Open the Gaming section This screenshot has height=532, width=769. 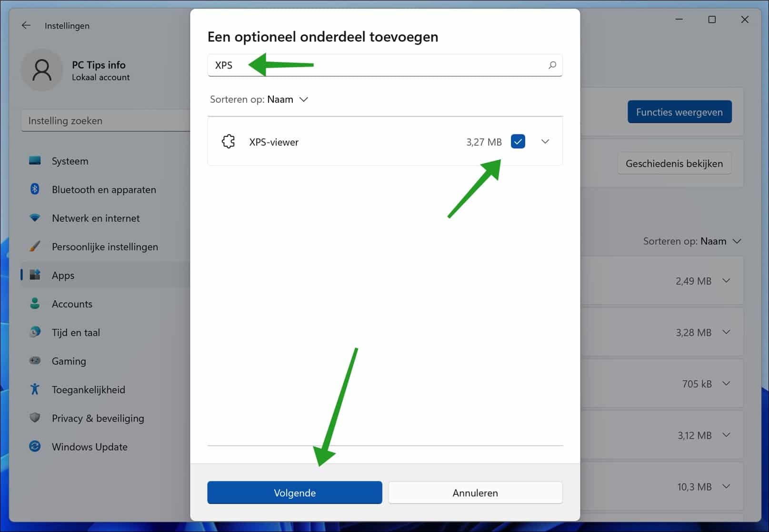tap(69, 361)
